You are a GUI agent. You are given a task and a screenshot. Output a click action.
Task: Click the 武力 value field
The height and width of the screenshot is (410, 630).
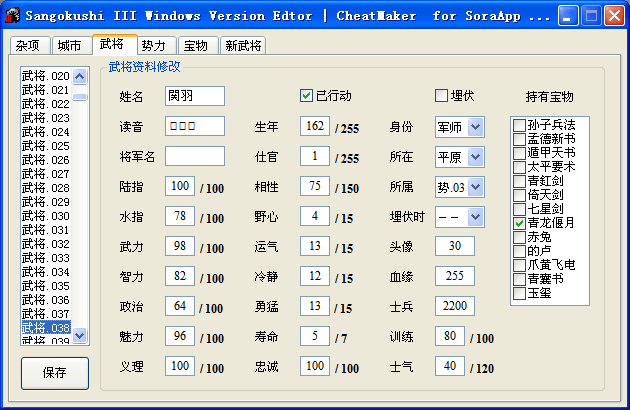pos(180,246)
